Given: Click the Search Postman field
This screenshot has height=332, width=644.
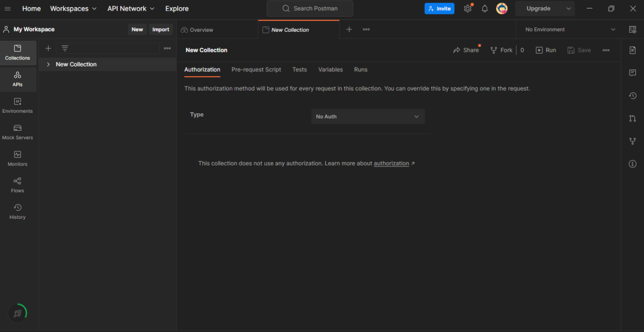Looking at the screenshot, I should [309, 9].
